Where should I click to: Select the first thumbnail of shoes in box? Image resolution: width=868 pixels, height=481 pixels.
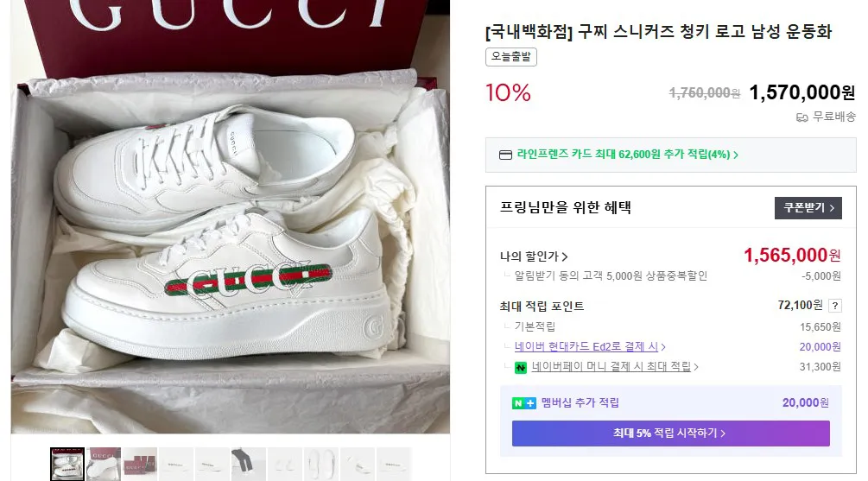click(67, 464)
